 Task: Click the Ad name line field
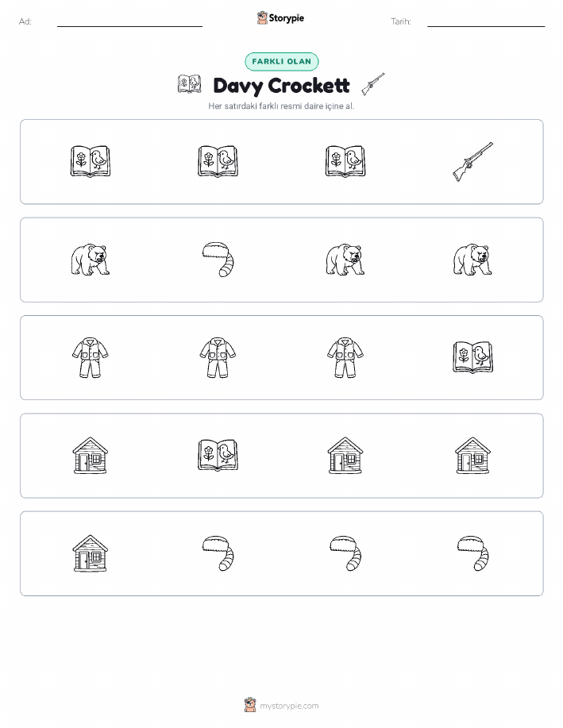point(129,22)
